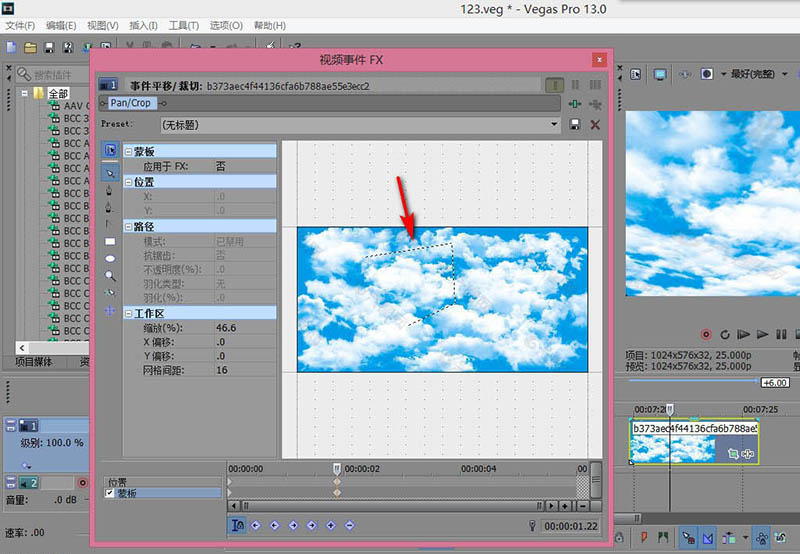
Task: Toggle the 蒙板 mask checkbox in keyframe lanes
Action: pos(109,493)
